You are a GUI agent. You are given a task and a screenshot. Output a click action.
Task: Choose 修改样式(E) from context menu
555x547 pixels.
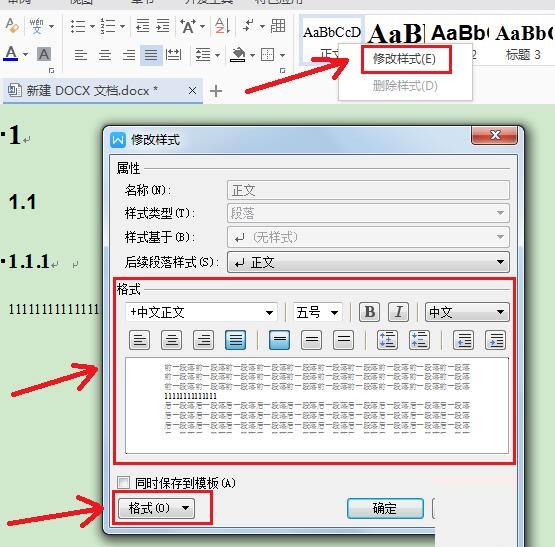405,59
